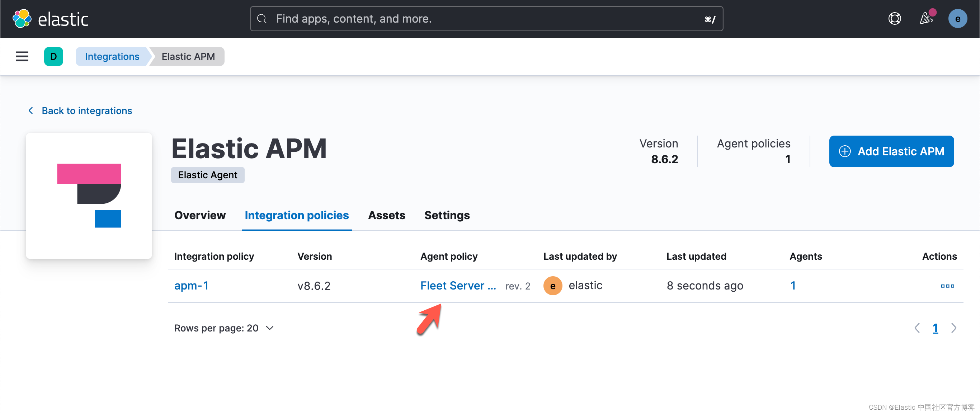This screenshot has height=414, width=980.
Task: Open the actions menu for apm-1
Action: 948,286
